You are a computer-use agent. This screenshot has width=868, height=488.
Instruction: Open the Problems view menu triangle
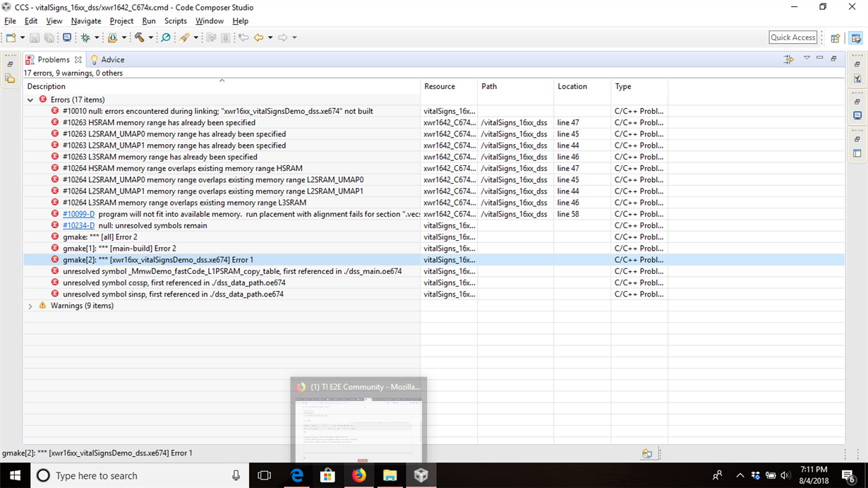(x=807, y=58)
